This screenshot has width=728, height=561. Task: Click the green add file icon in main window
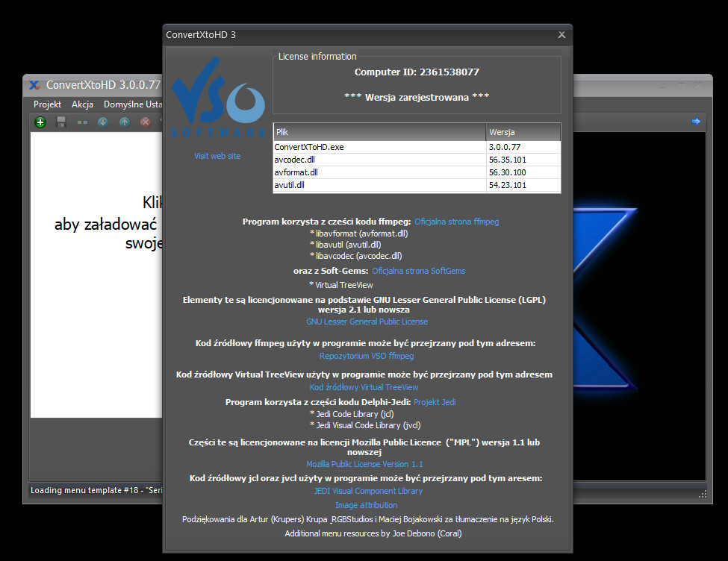[40, 122]
